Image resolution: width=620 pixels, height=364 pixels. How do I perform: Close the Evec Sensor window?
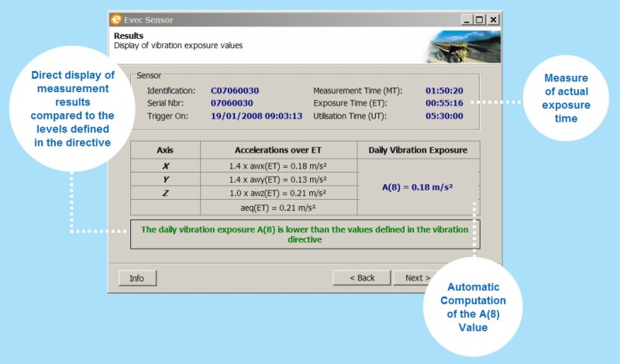point(493,20)
